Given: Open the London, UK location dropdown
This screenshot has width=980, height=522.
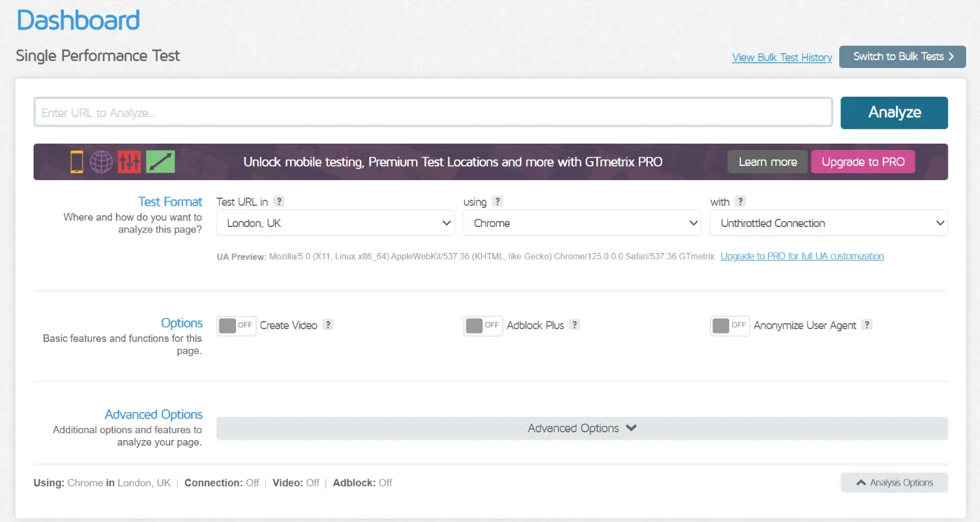Looking at the screenshot, I should pos(335,224).
